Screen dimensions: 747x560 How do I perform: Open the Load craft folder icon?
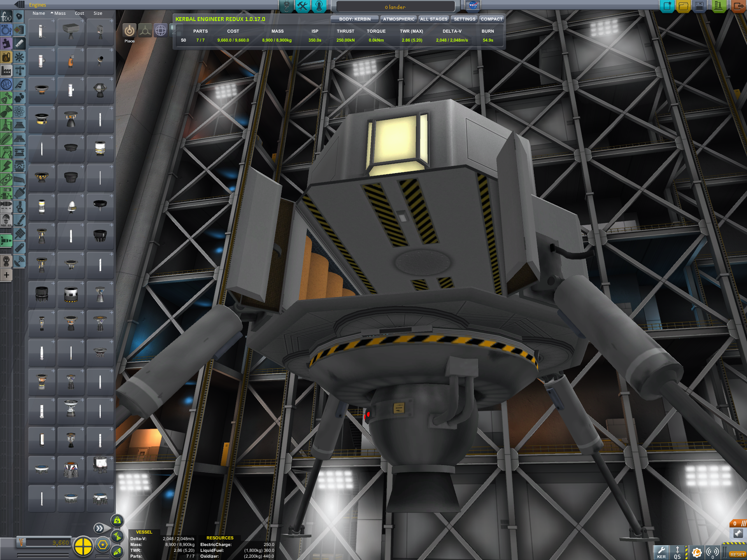point(683,6)
